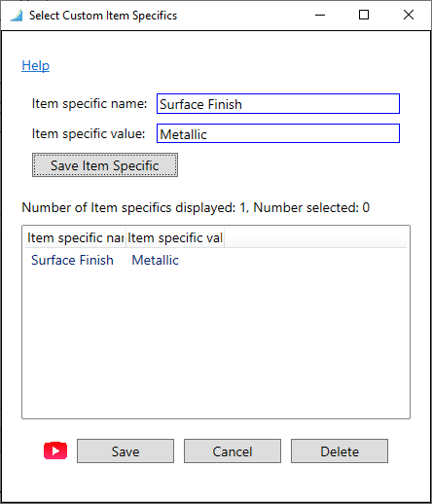The image size is (432, 504).
Task: Click the empty area of the specifics list
Action: tap(216, 343)
